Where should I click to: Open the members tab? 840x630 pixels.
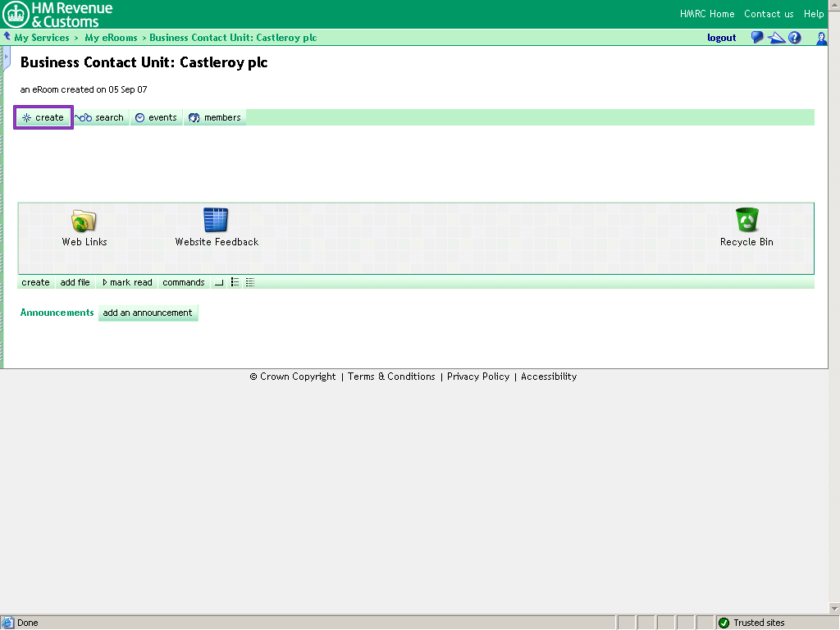click(x=215, y=117)
